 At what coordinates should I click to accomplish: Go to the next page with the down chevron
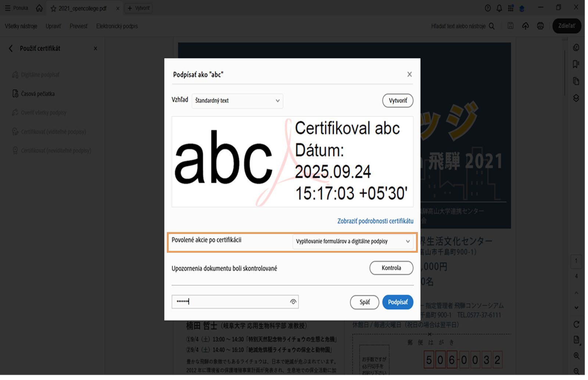pos(576,308)
